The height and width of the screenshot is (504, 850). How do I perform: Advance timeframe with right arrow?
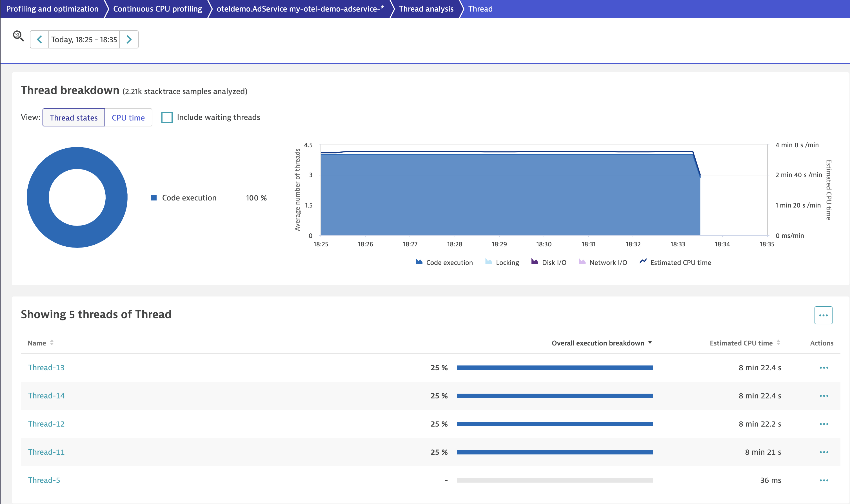click(x=129, y=39)
